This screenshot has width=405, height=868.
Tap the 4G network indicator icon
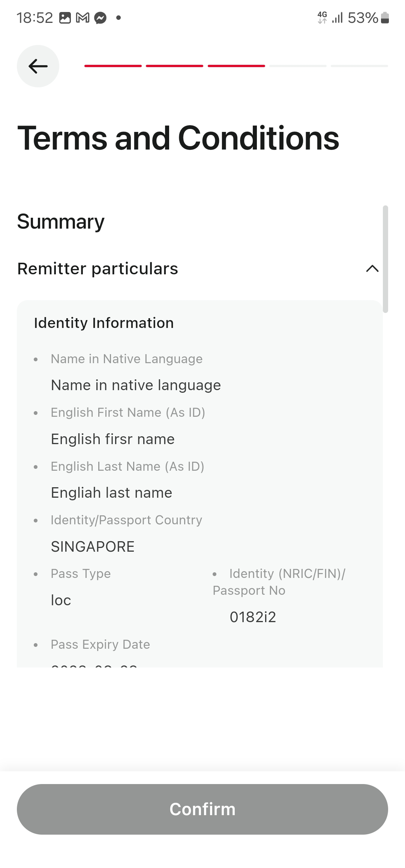tap(322, 17)
